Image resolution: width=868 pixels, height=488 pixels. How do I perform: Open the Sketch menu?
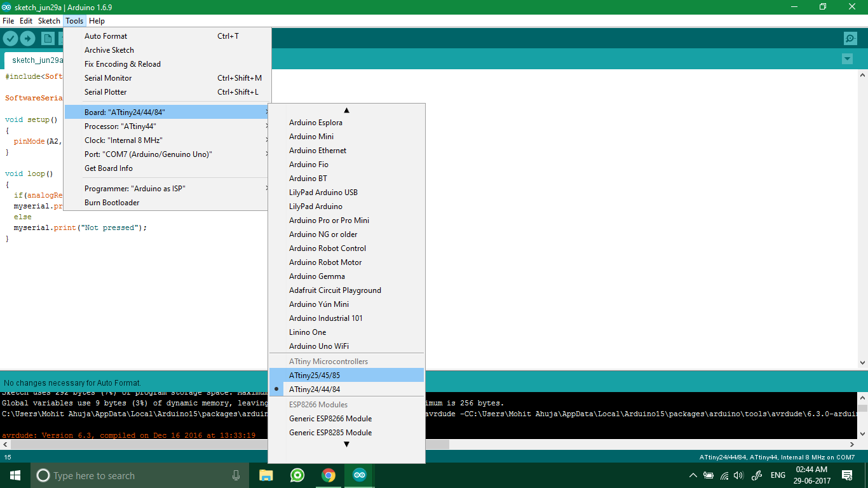point(49,21)
